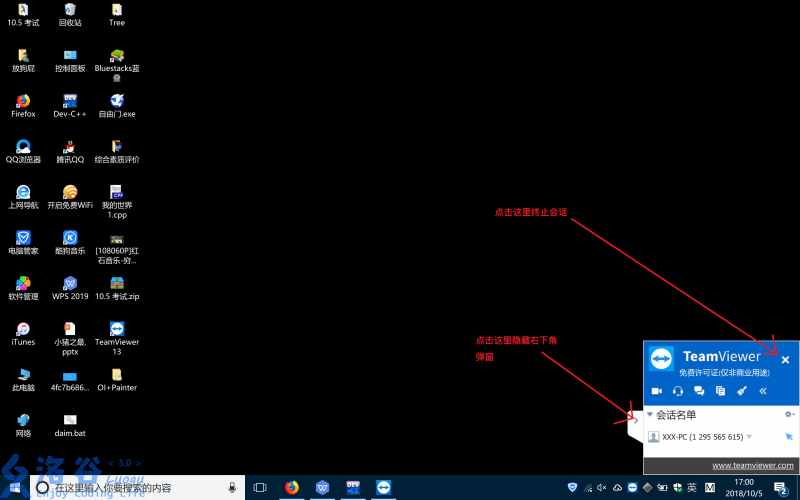800x500 pixels.
Task: Close the TeamViewer session with X button
Action: coord(785,359)
